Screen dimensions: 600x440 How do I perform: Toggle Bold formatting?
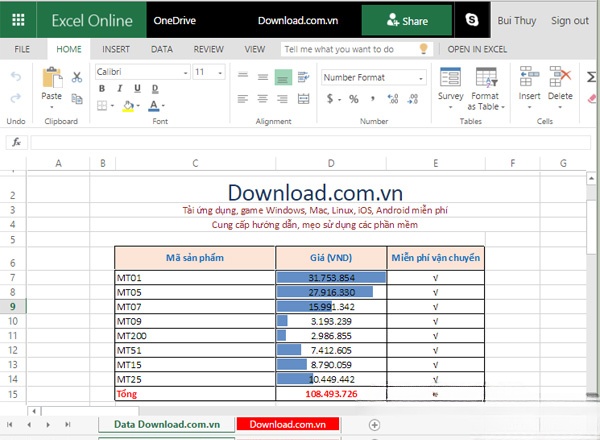click(102, 88)
